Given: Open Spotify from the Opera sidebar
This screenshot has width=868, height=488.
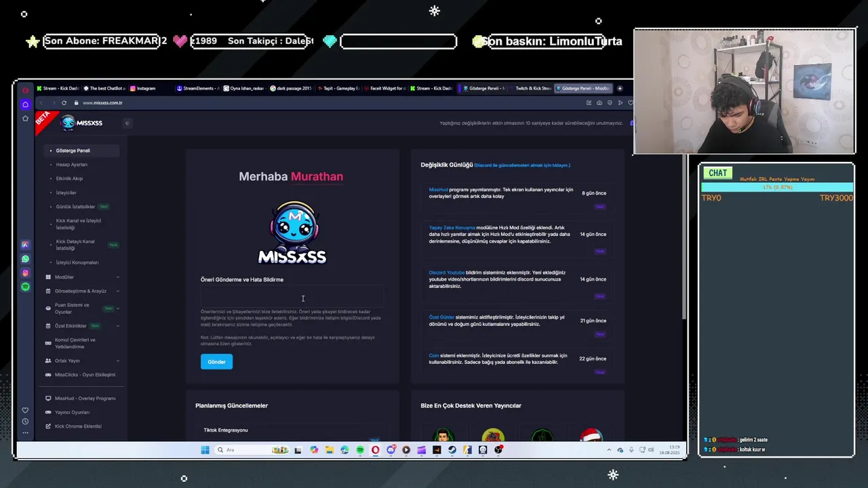Looking at the screenshot, I should 25,287.
